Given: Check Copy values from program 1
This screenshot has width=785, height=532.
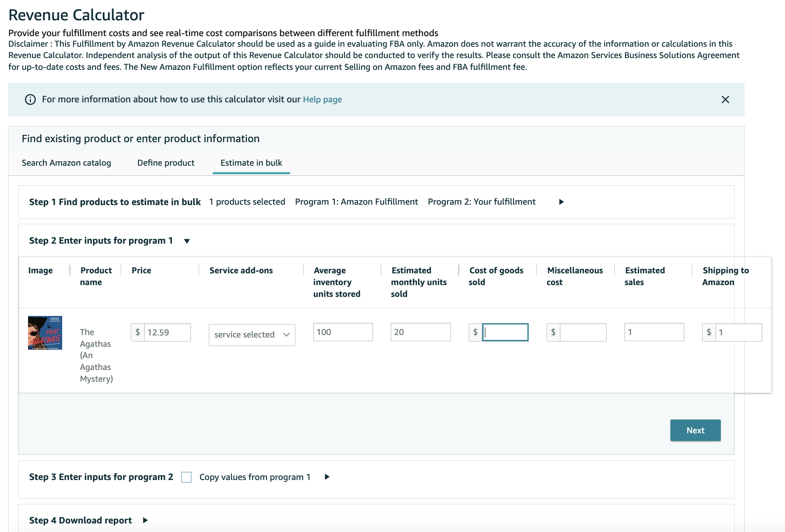Looking at the screenshot, I should tap(186, 477).
